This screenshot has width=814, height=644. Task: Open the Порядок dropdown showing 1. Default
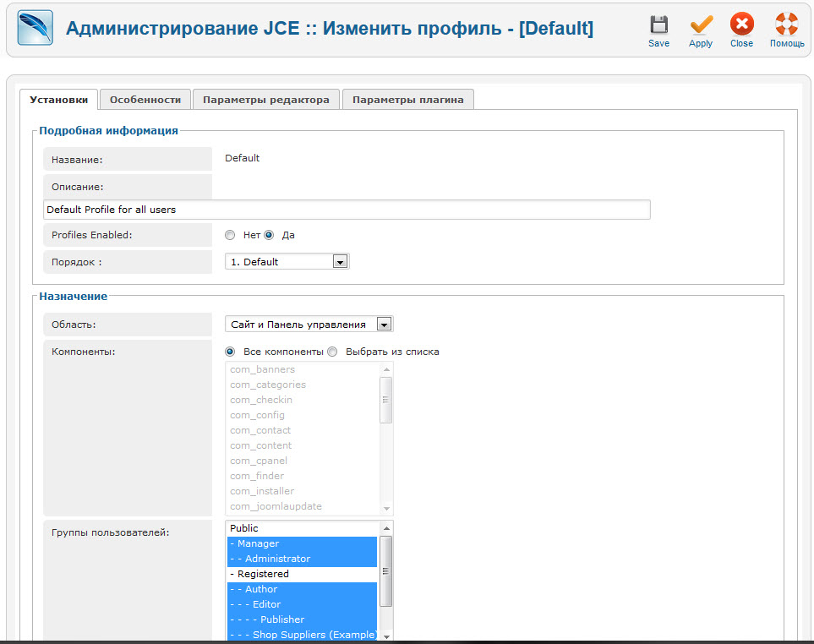click(x=287, y=261)
